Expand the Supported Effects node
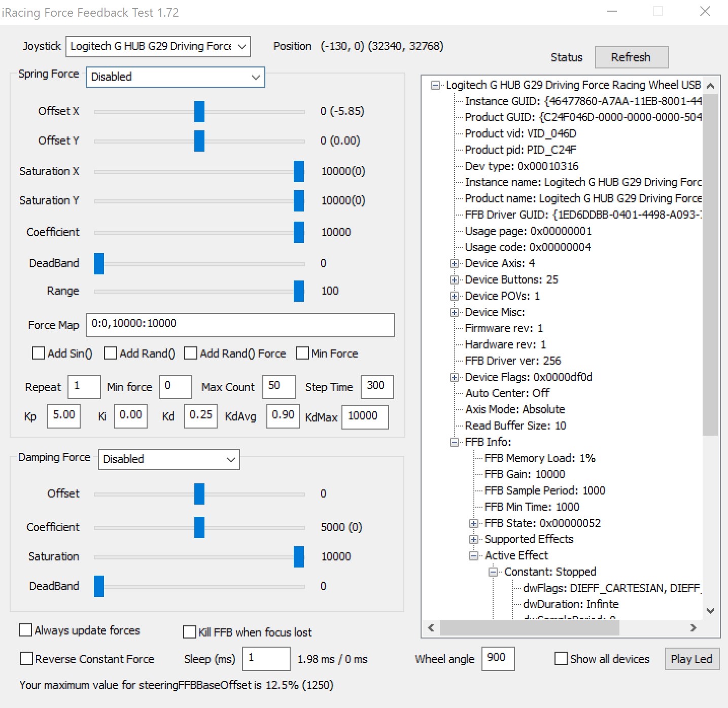728x708 pixels. click(474, 540)
